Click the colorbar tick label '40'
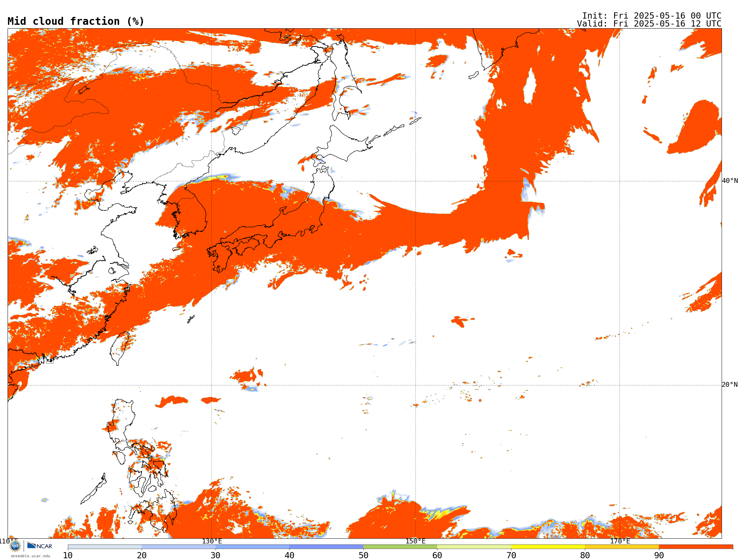 (289, 555)
